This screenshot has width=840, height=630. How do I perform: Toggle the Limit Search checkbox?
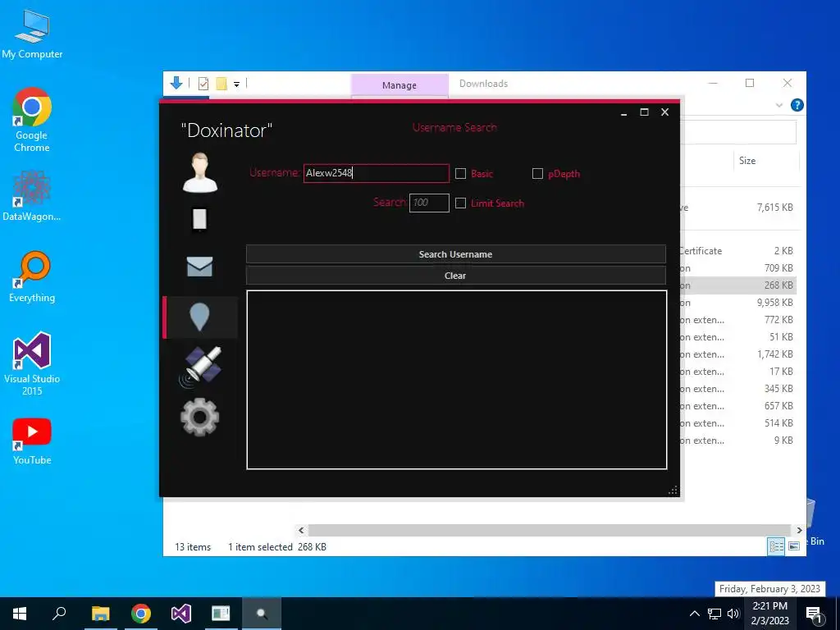461,203
